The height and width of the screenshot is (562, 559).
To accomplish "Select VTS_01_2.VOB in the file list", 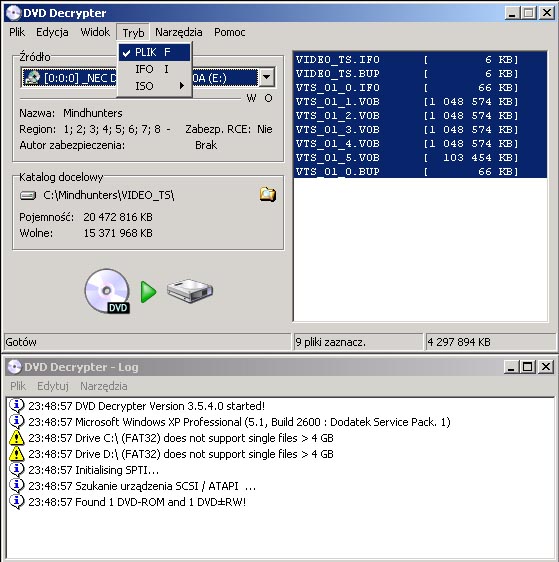I will click(420, 115).
